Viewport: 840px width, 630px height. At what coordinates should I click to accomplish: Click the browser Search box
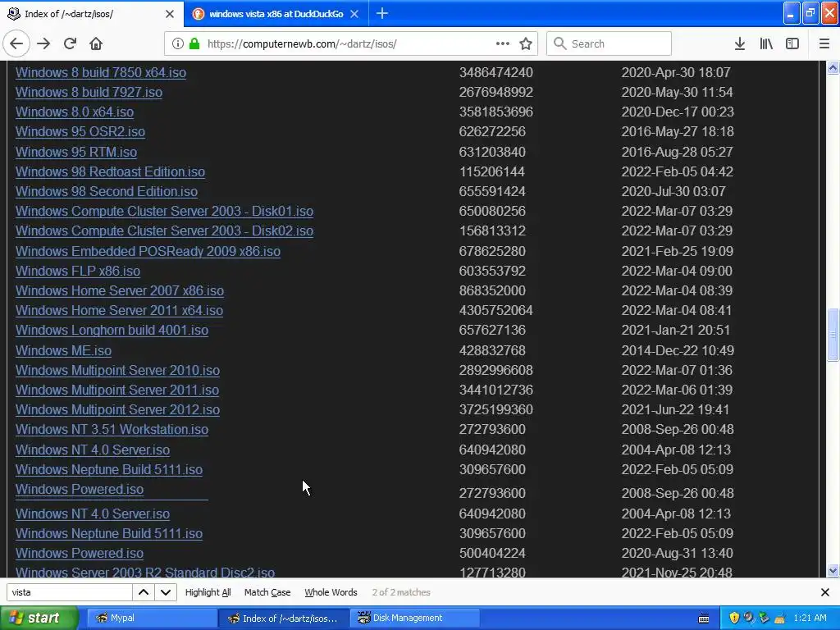609,43
